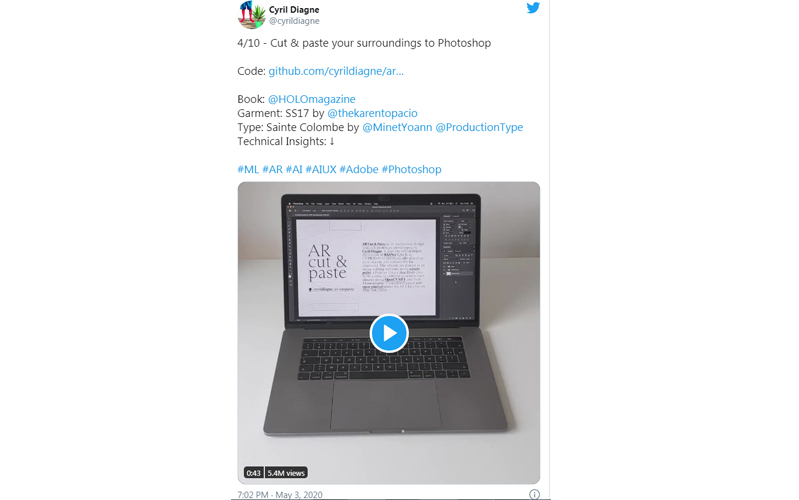Viewport: 799px width, 500px height.
Task: Click the #AIUX hashtag
Action: 321,169
